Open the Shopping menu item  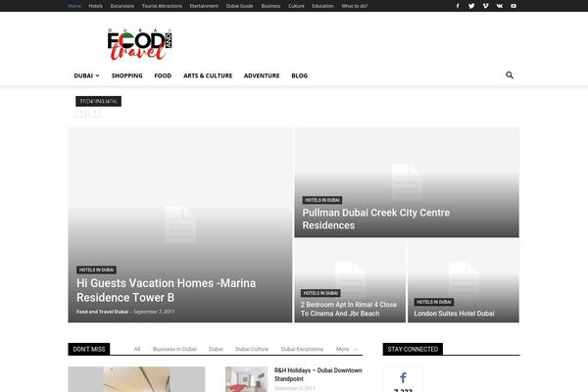pos(126,75)
